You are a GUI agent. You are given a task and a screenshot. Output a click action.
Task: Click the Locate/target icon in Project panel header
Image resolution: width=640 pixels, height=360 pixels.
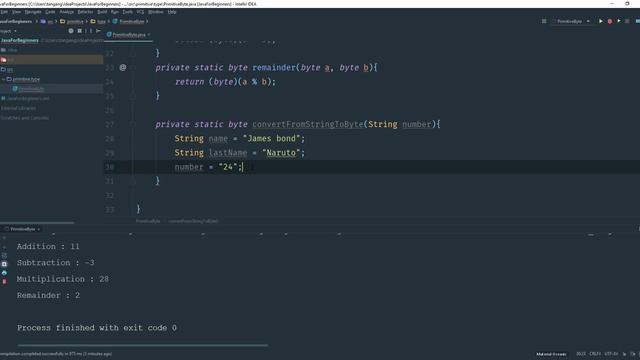pos(71,31)
